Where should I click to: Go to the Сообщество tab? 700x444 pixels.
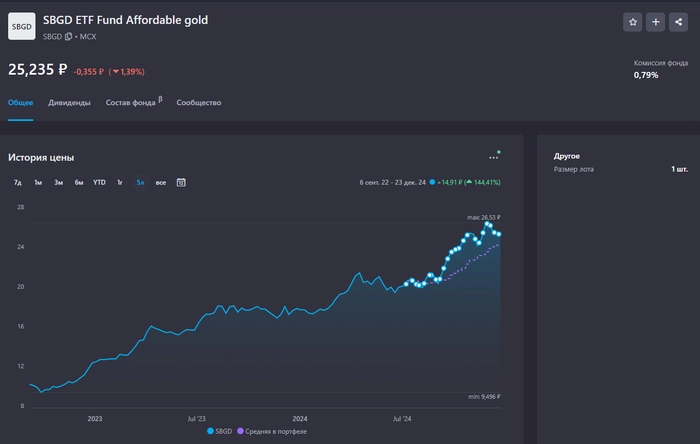199,103
